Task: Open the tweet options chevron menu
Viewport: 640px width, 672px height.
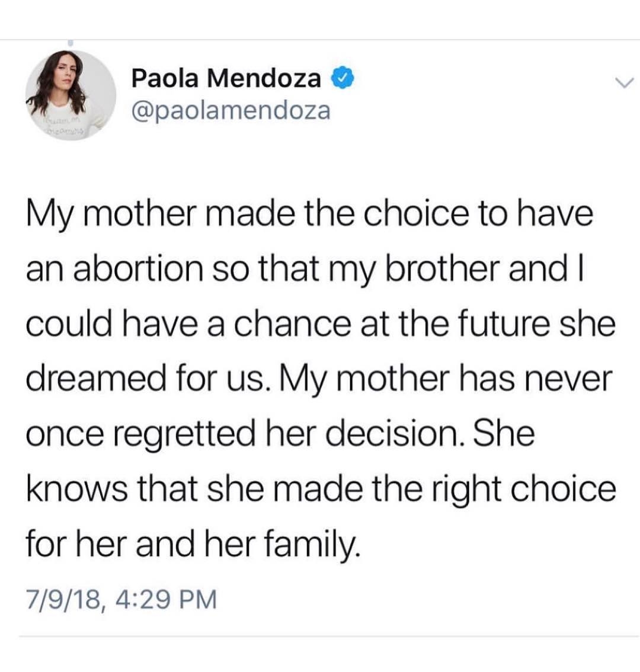Action: point(623,83)
